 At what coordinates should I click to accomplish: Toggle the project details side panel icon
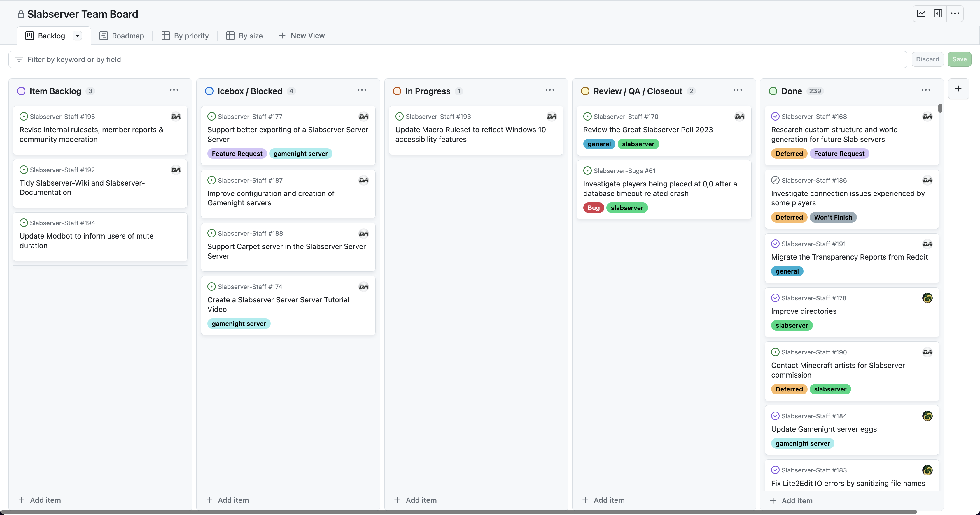coord(938,14)
